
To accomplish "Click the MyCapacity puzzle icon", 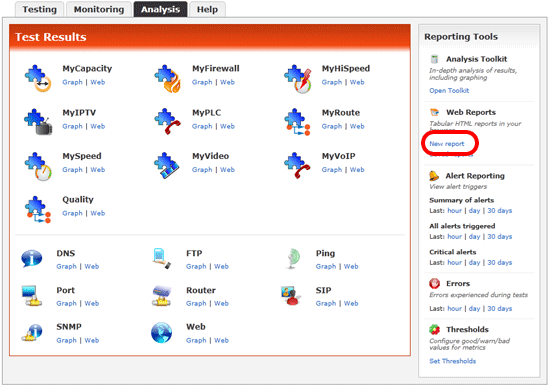I will [38, 78].
